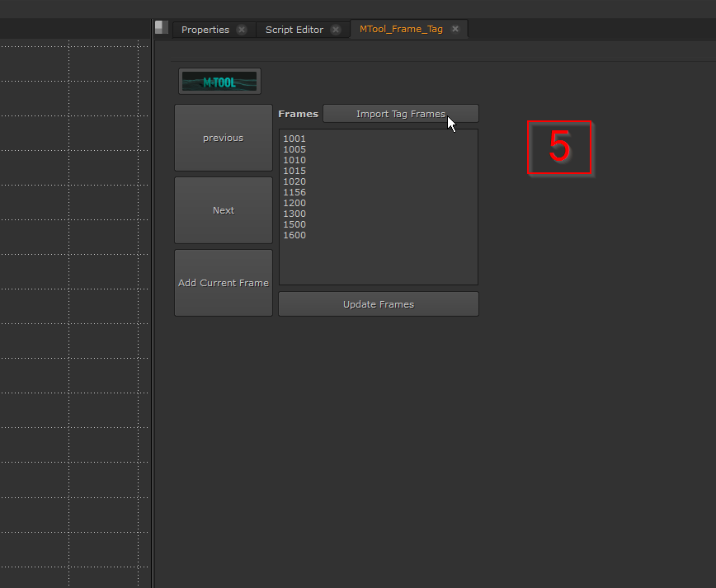Screen dimensions: 716x588
Task: Click the close icon on Script Editor tab
Action: [335, 29]
